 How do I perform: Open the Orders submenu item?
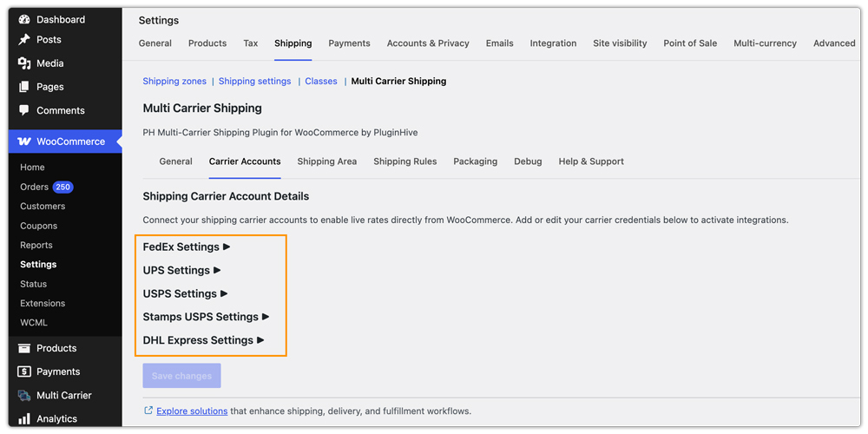point(35,187)
